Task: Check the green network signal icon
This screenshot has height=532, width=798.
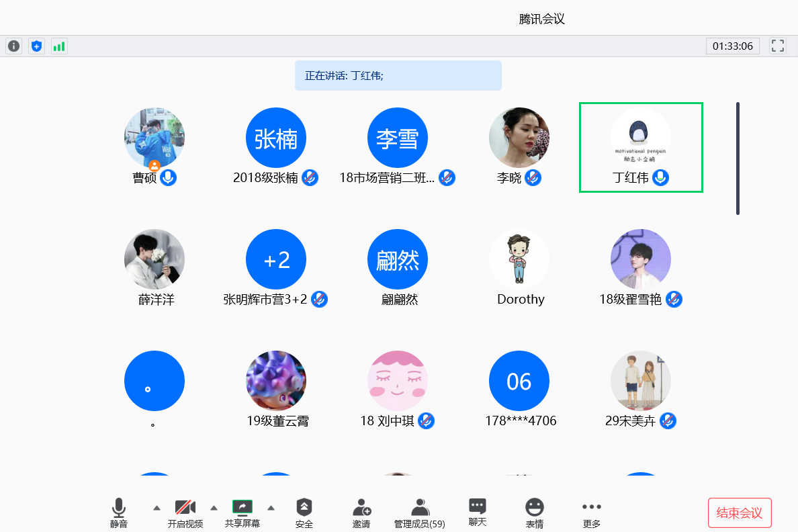Action: (59, 46)
